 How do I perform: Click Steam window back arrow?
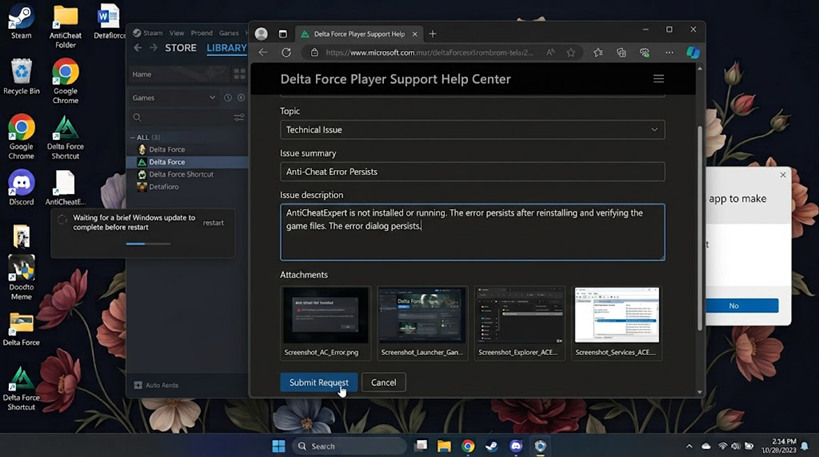(137, 48)
